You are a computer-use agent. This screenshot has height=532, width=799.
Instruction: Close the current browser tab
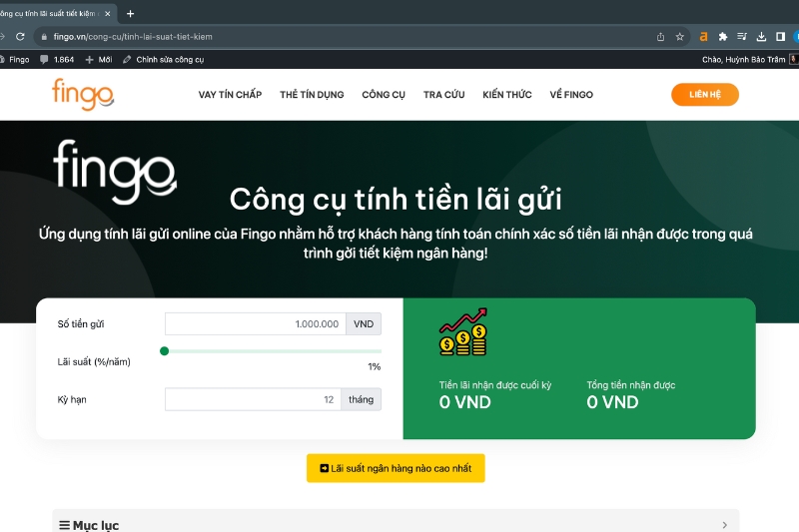(108, 14)
